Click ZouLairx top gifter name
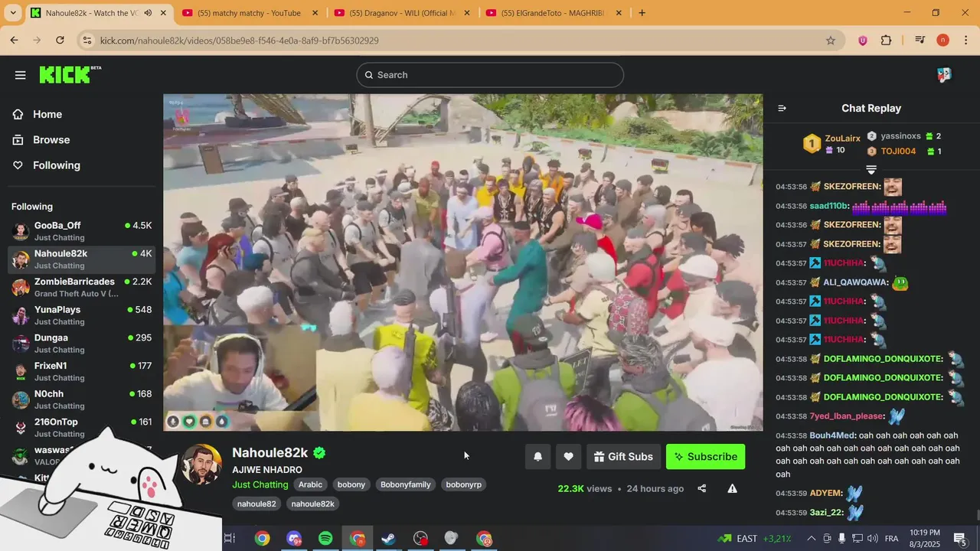Image resolution: width=980 pixels, height=551 pixels. coord(843,139)
